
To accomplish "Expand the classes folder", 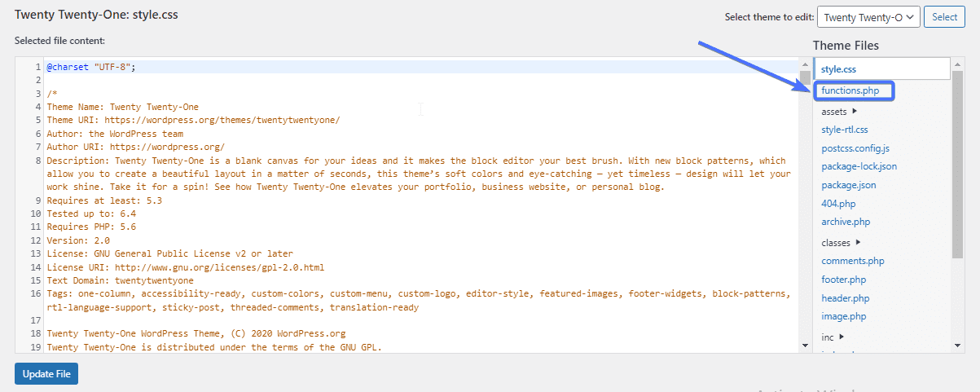I will 841,242.
